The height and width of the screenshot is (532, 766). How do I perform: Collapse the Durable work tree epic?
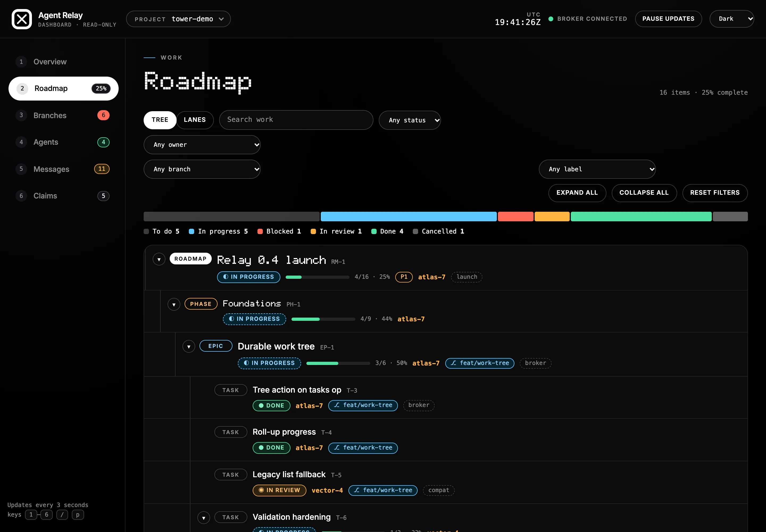coord(189,347)
